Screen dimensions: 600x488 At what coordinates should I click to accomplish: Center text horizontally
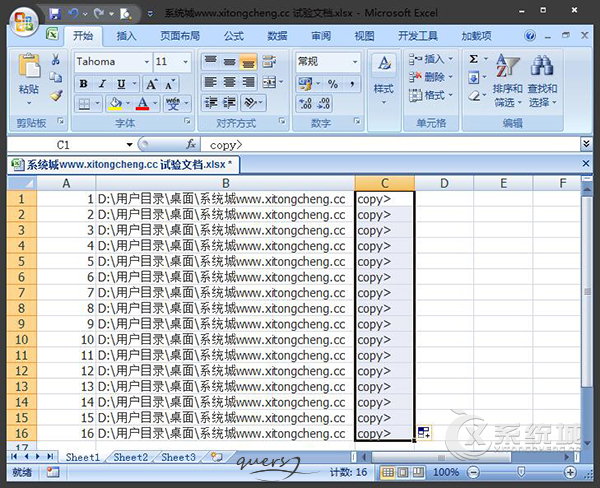230,82
